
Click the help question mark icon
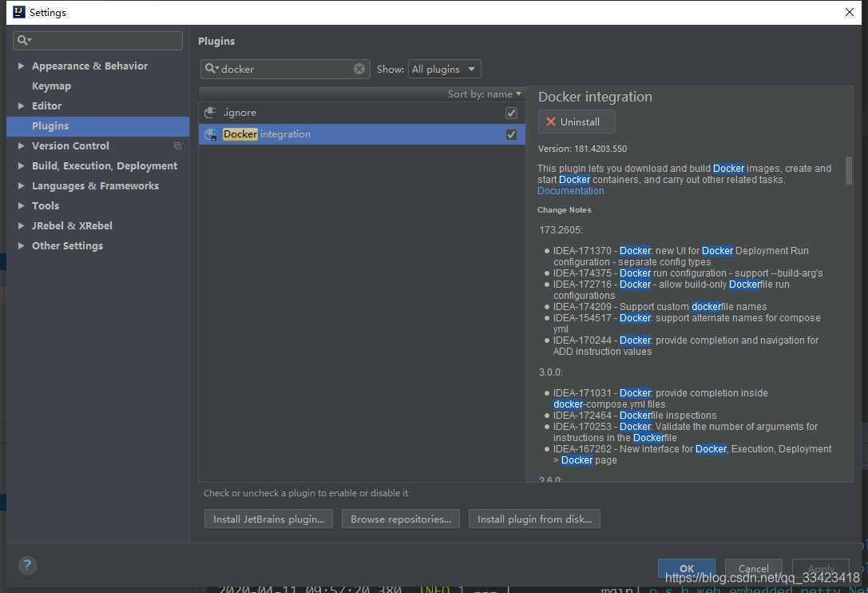click(27, 565)
